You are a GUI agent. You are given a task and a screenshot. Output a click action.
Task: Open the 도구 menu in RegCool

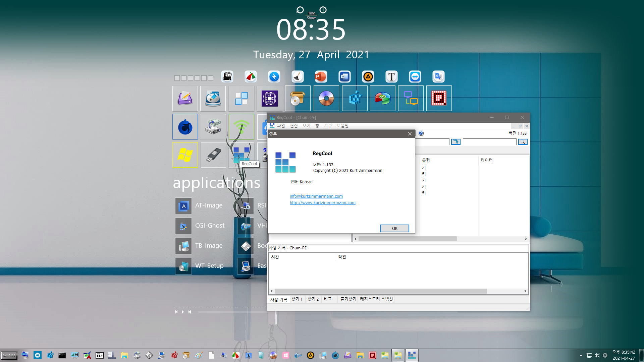(328, 126)
